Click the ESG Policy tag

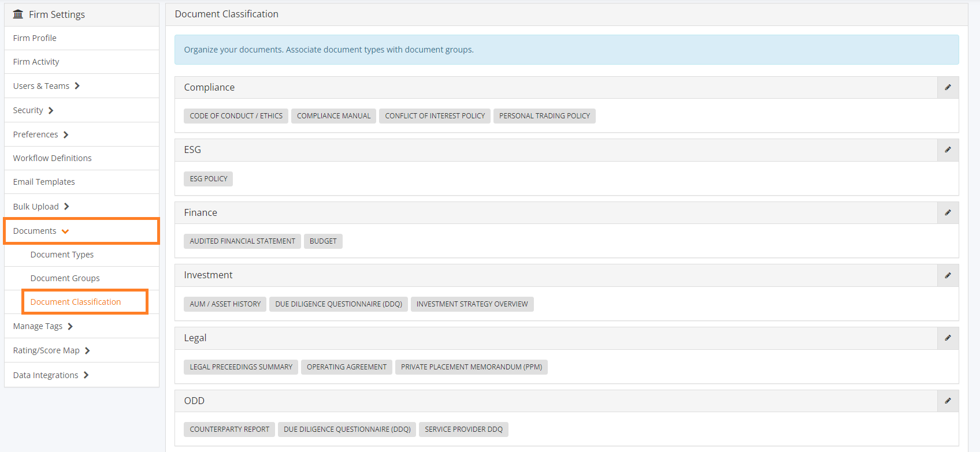208,179
